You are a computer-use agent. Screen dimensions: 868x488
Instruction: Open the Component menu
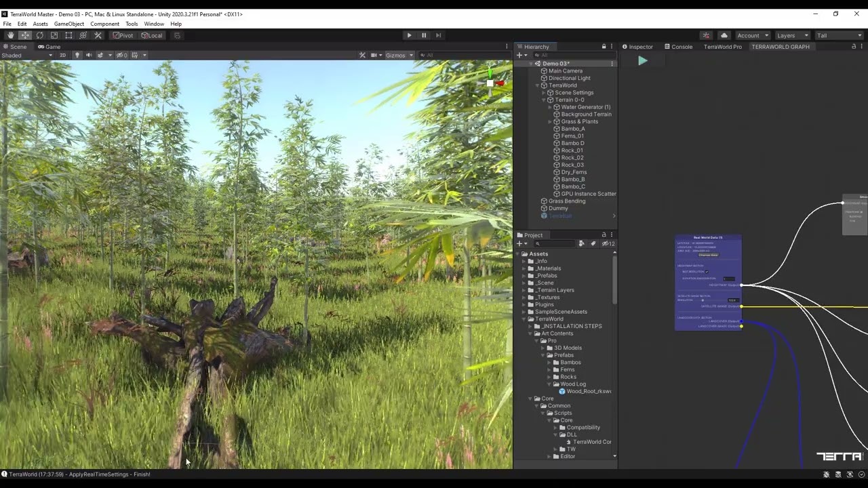tap(104, 24)
